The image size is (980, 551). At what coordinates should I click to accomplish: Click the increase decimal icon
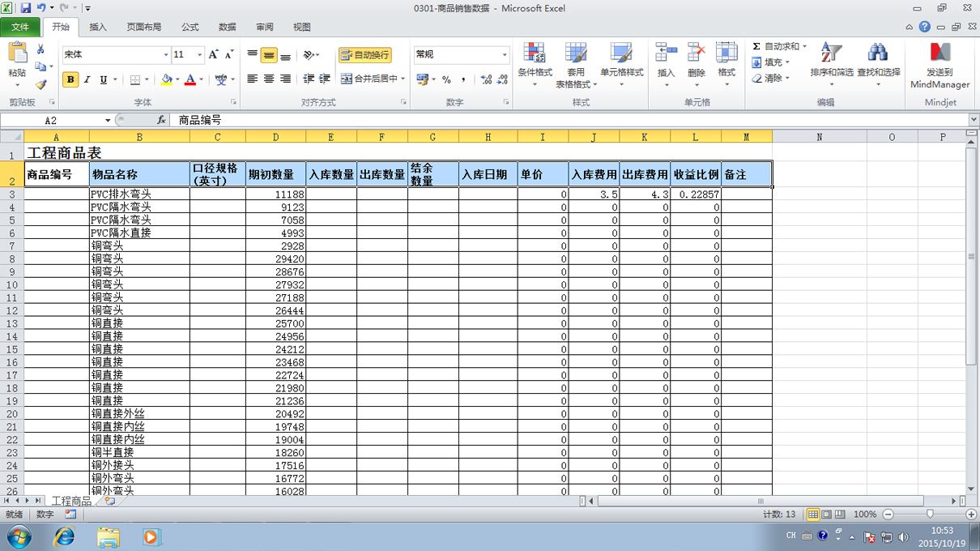pos(485,79)
